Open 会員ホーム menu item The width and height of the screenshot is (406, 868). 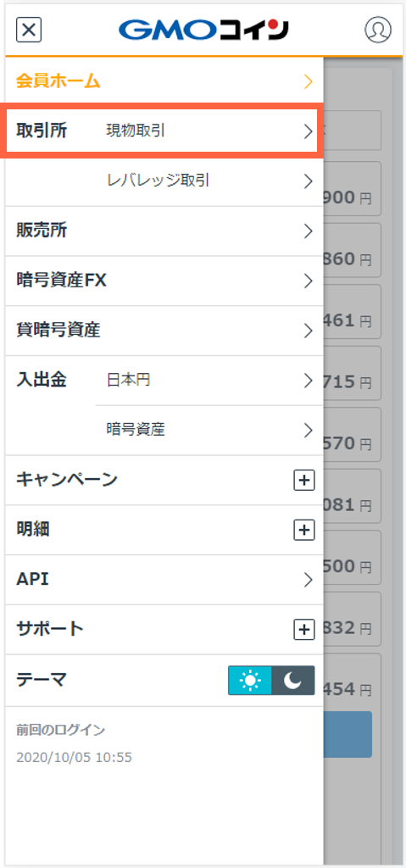pos(164,82)
